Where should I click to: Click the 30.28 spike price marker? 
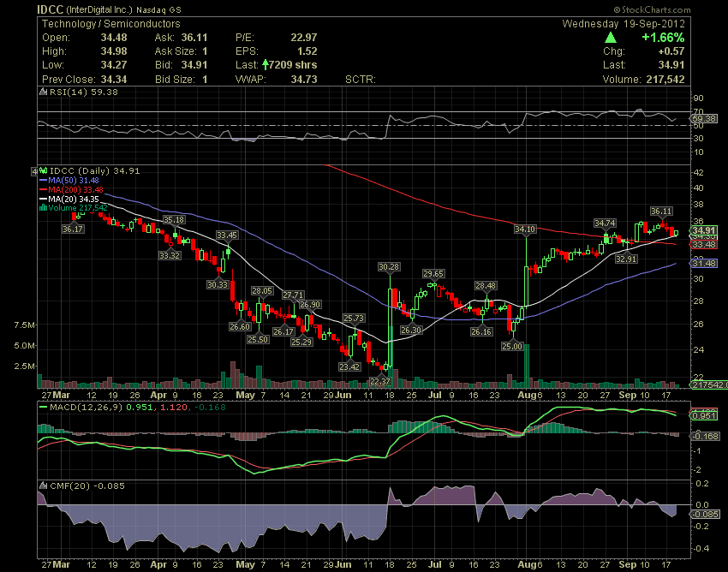coord(389,266)
